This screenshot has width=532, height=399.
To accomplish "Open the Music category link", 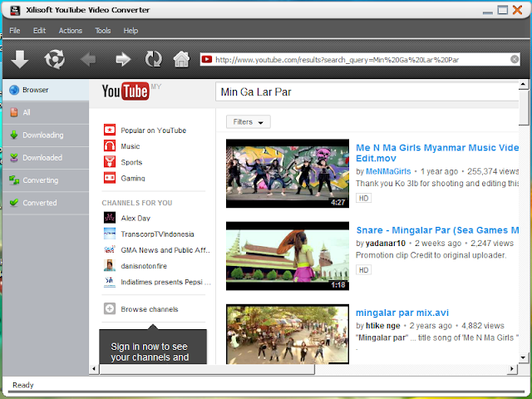I will (131, 146).
